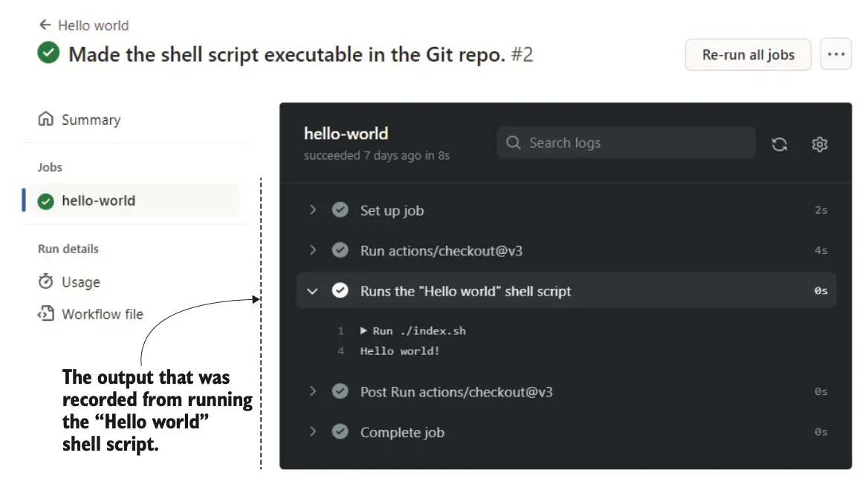Click the Usage stopwatch icon

coord(46,282)
